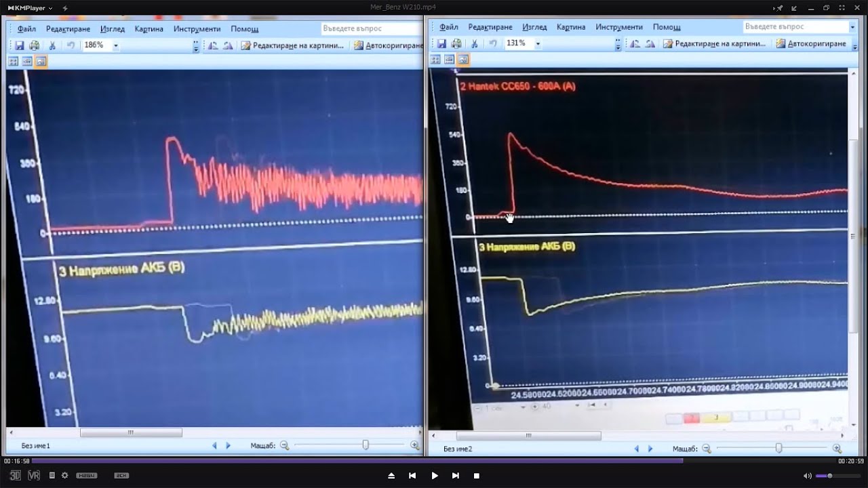The image size is (868, 488).
Task: Rotate left icon in right window toolbar
Action: (635, 43)
